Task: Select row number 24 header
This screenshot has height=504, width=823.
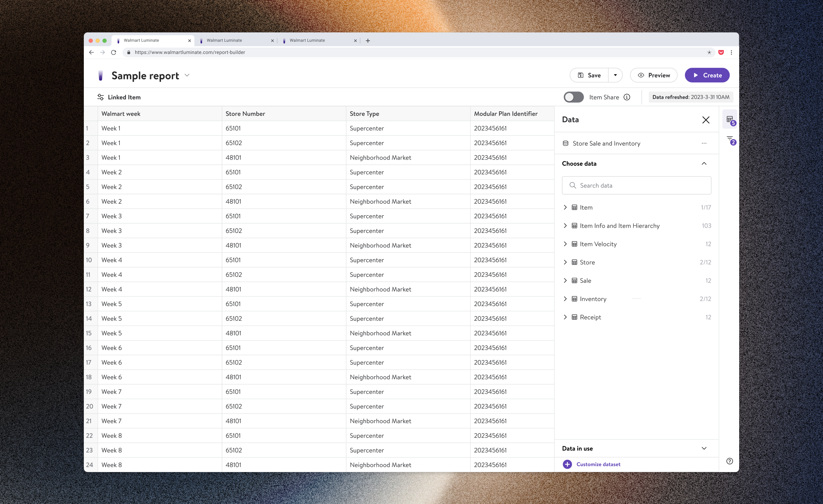Action: [90, 465]
